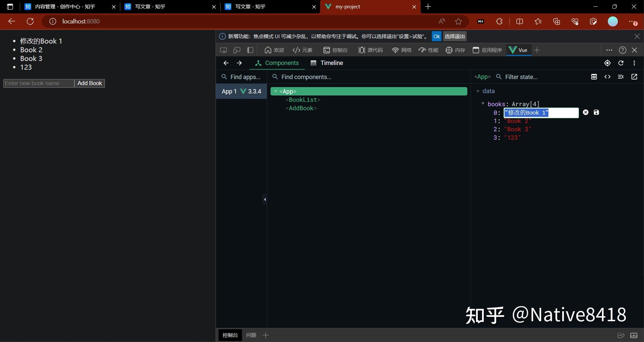Dismiss the focus mode notification bar
The width and height of the screenshot is (644, 342).
tap(637, 37)
